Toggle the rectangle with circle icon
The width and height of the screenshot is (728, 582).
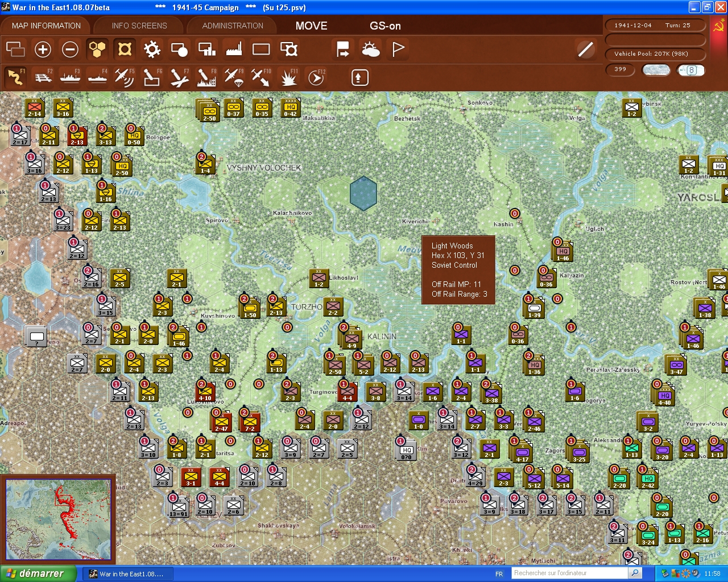point(179,49)
